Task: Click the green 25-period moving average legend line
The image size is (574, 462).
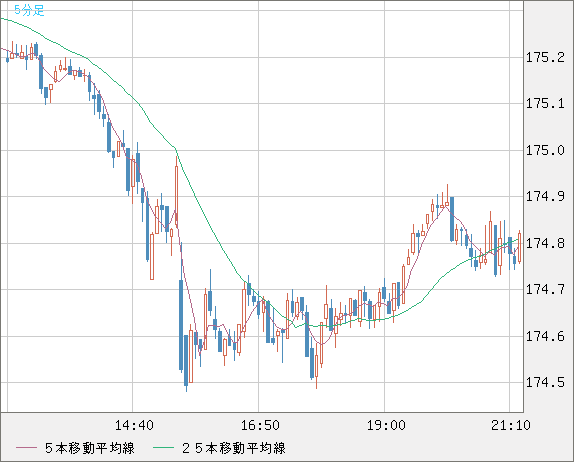Action: 163,448
